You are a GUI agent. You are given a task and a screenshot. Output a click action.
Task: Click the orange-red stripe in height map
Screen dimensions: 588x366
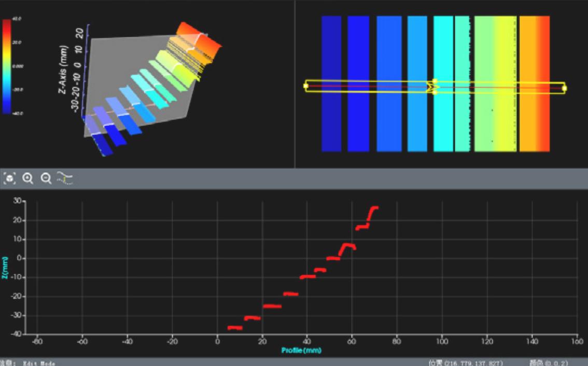pyautogui.click(x=534, y=52)
